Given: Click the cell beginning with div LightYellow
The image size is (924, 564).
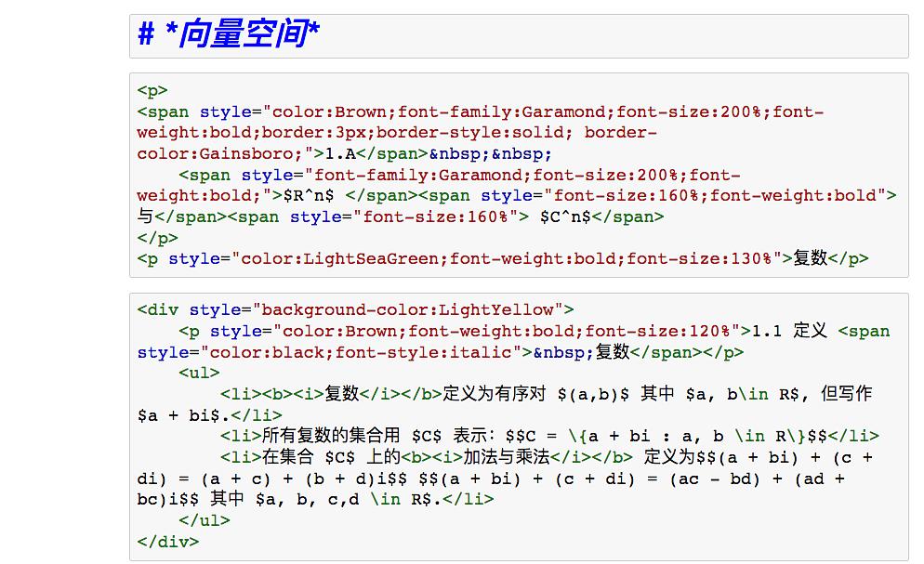Looking at the screenshot, I should (x=519, y=426).
